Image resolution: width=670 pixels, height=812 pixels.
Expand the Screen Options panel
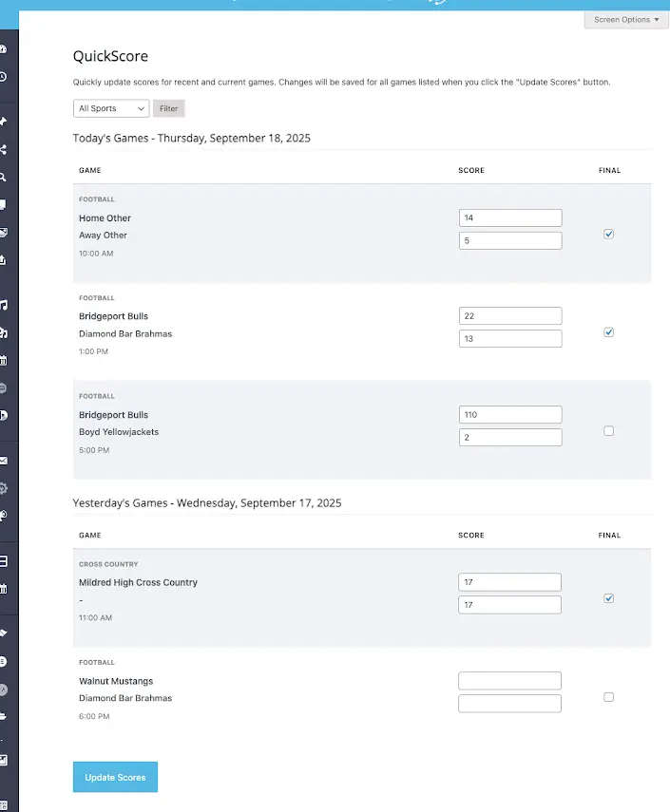625,20
